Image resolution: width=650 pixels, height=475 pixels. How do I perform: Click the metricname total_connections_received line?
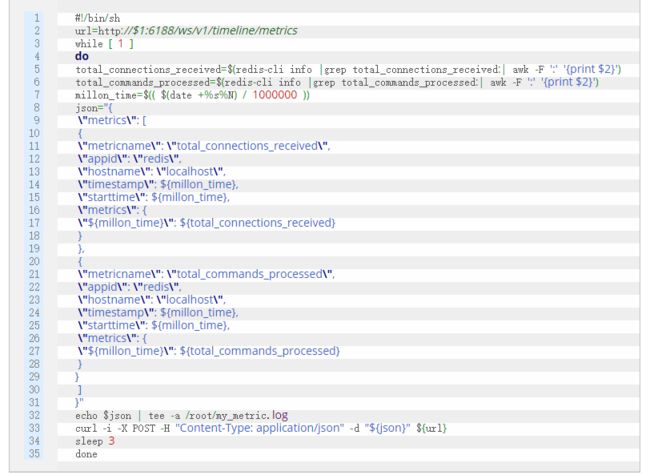204,146
